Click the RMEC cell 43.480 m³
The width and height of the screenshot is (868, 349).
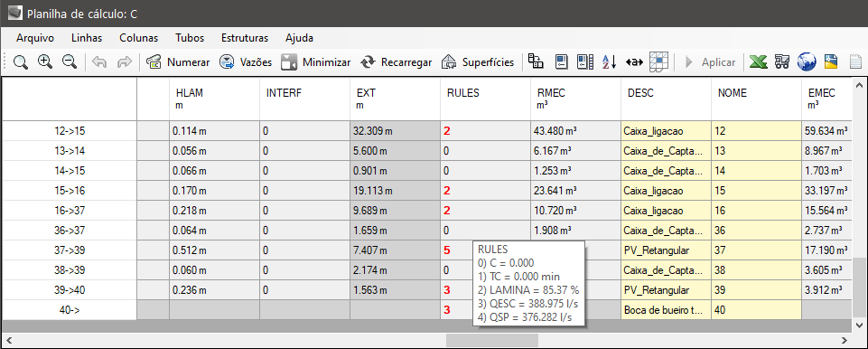(575, 131)
